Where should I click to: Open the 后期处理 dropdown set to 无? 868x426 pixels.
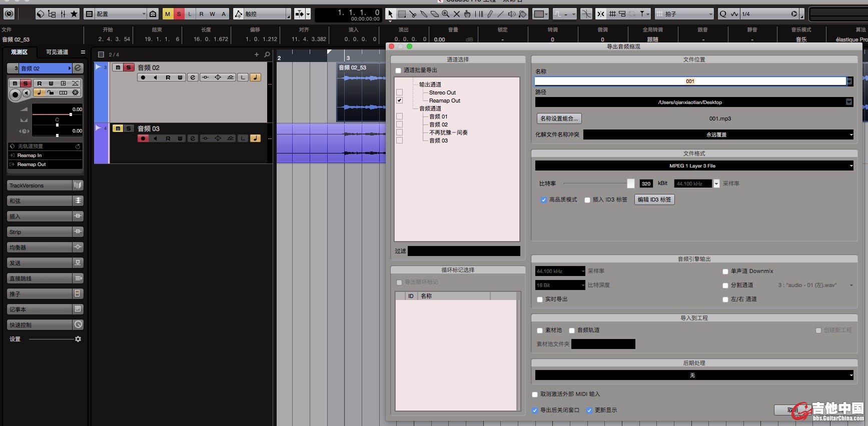694,375
